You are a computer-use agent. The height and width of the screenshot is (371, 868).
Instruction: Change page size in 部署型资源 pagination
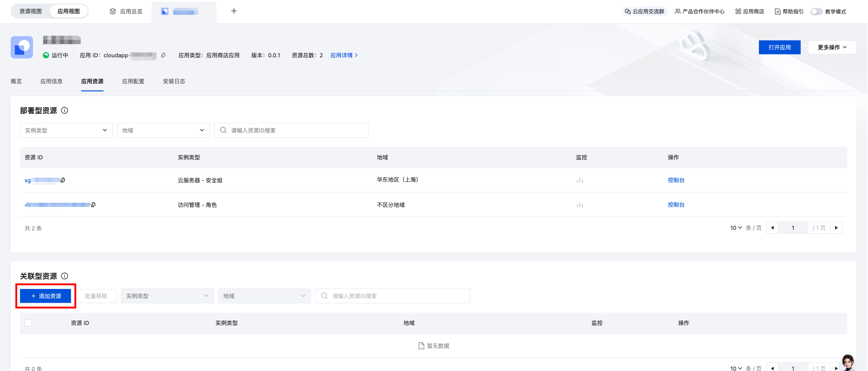click(x=736, y=228)
